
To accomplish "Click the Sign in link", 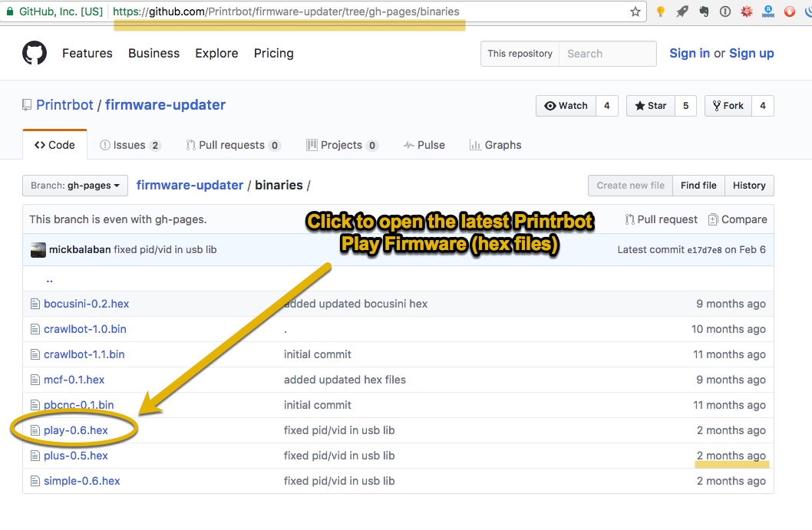I will [689, 53].
